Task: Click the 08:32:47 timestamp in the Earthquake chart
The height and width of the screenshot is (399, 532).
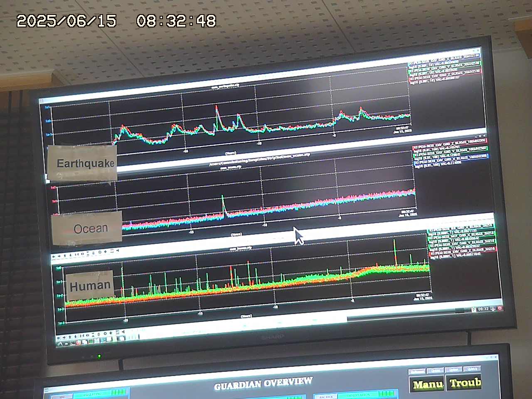Action: (x=402, y=128)
